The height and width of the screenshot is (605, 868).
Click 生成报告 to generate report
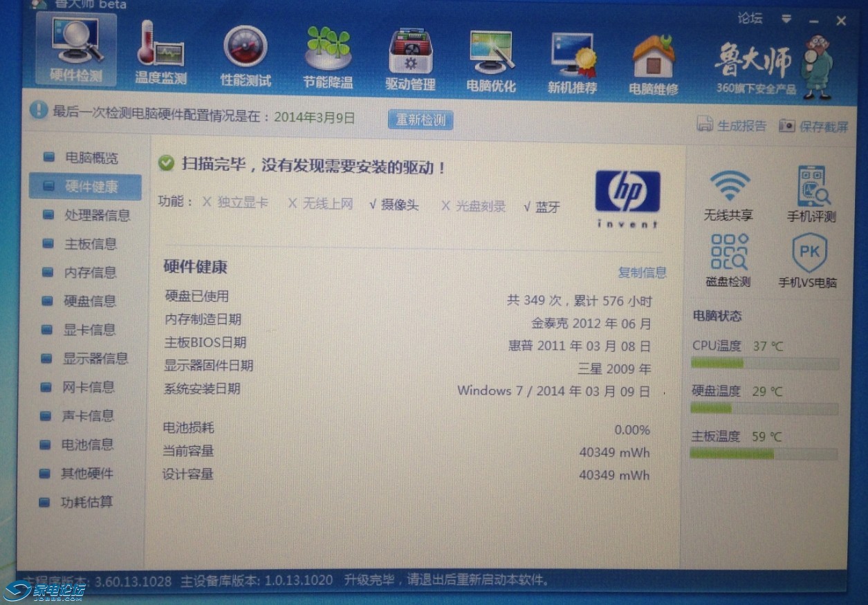pos(732,125)
